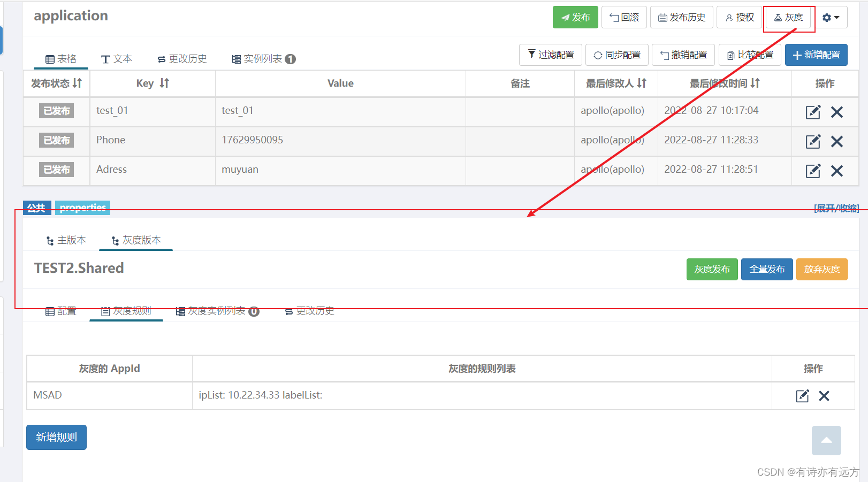
Task: Click the 新增规则 add rule button
Action: [x=56, y=437]
